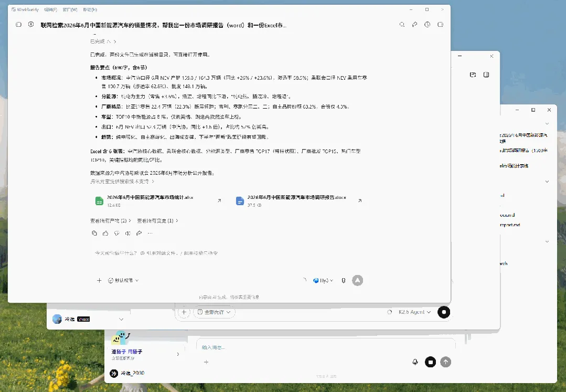Open the search icon in WorkBuddy header
The height and width of the screenshot is (392, 566).
point(402,25)
